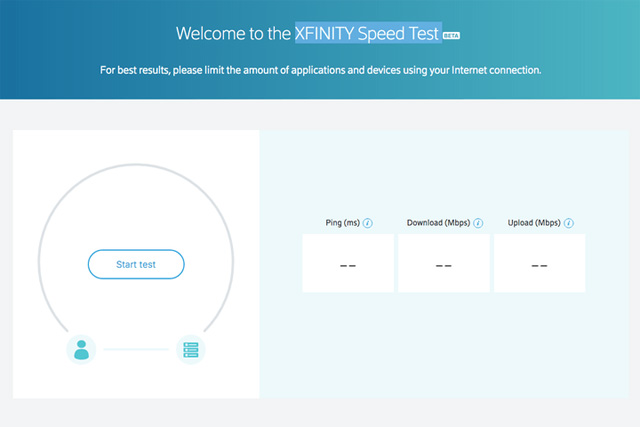Open the Upload (Mbps) info icon
Image resolution: width=640 pixels, height=427 pixels.
pyautogui.click(x=569, y=223)
